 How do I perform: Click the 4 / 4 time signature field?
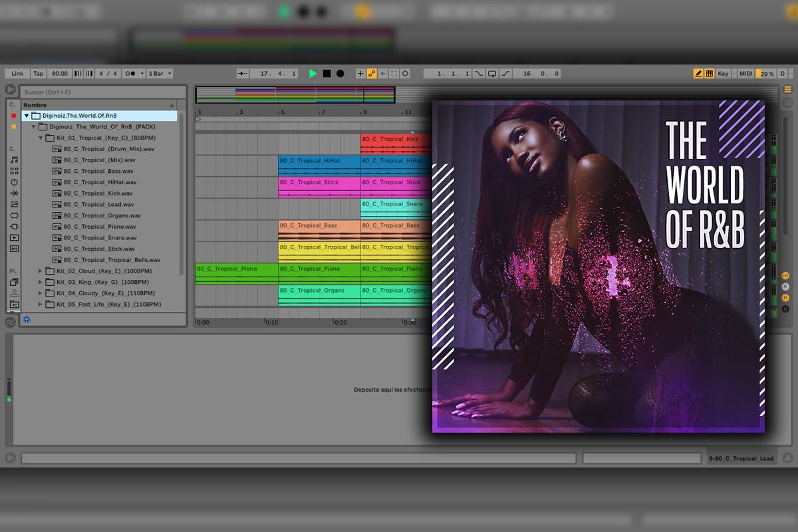pos(108,74)
